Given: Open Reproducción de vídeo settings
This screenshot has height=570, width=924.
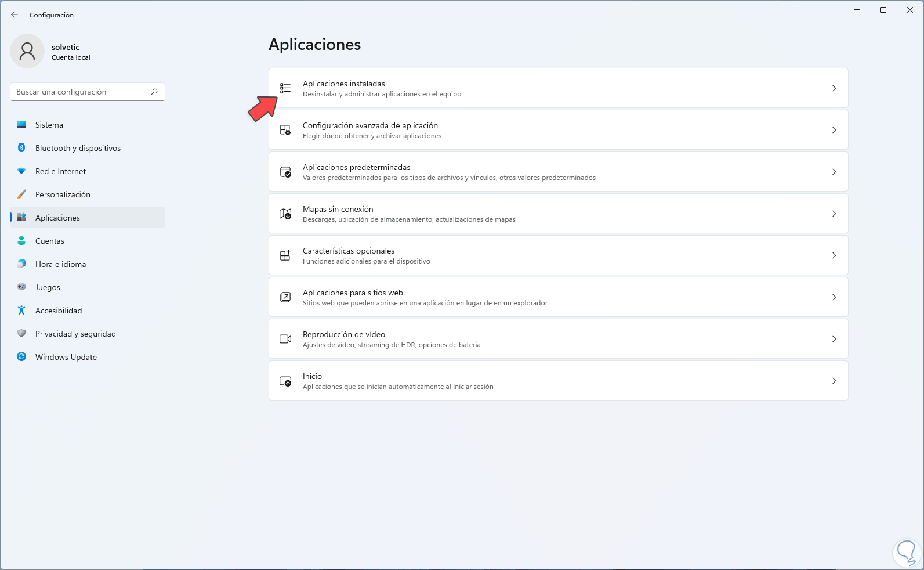Looking at the screenshot, I should click(x=344, y=335).
